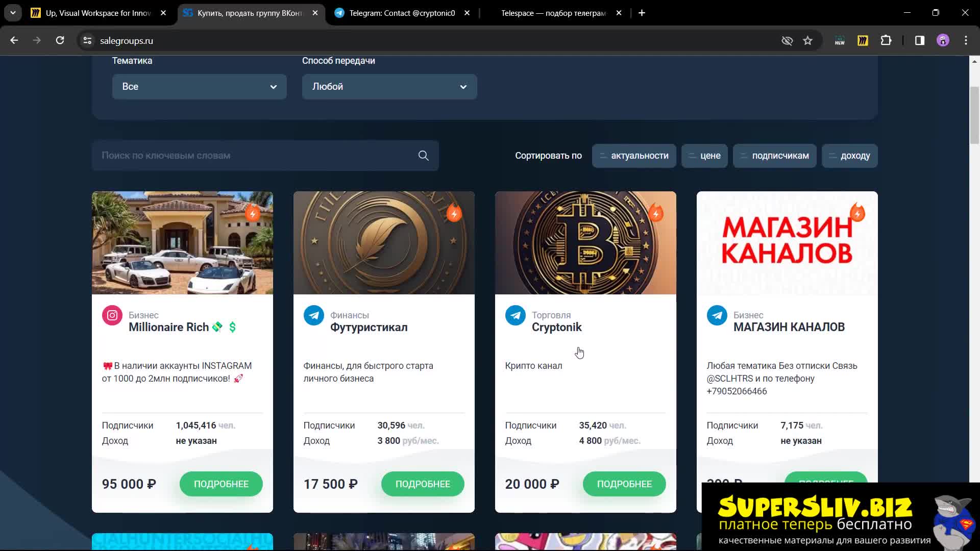Image resolution: width=980 pixels, height=551 pixels.
Task: Click the hot flame badge on МАГАЗИН КАНАЛОВ
Action: 857,213
